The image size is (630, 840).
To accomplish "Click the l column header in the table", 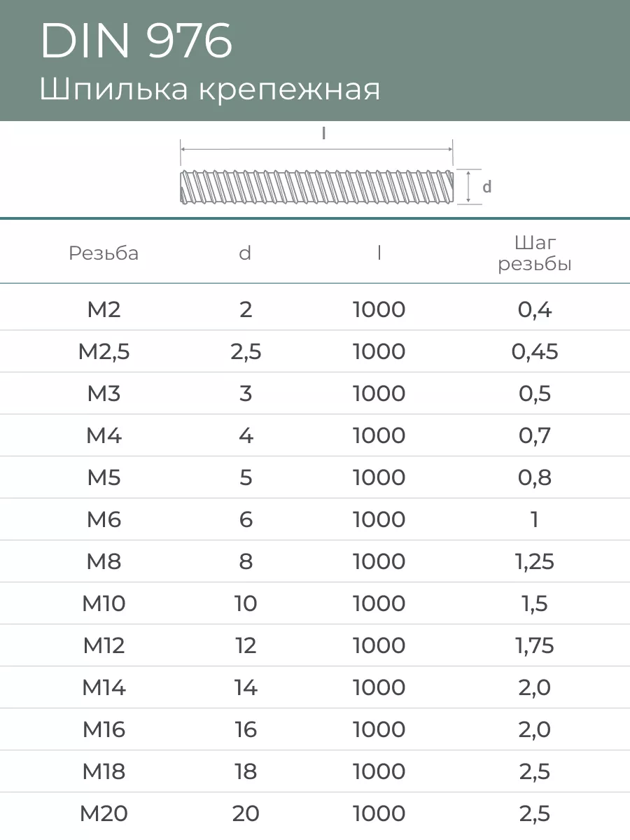I will pos(379,253).
